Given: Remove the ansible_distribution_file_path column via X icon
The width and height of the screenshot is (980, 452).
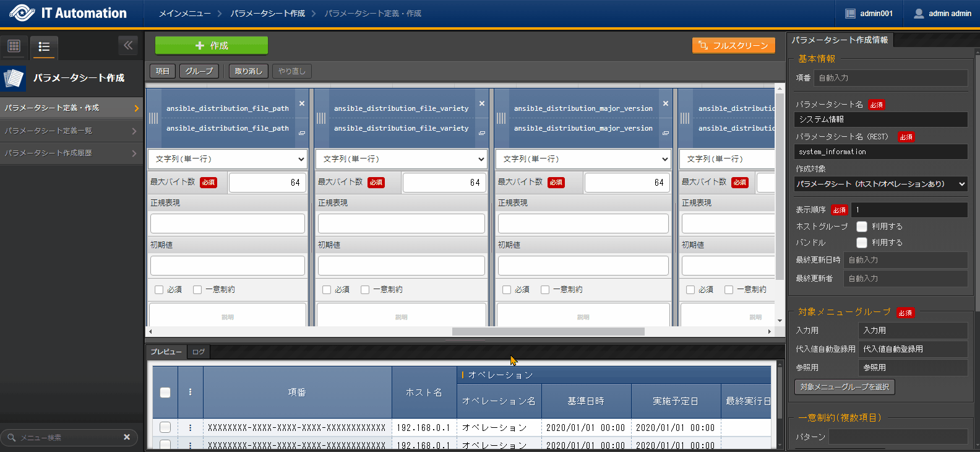Looking at the screenshot, I should tap(302, 103).
